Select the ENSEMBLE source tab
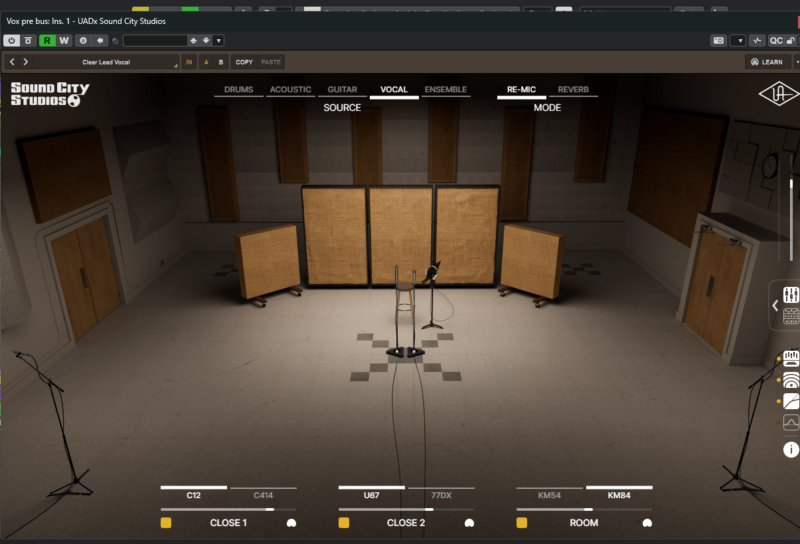 click(445, 90)
